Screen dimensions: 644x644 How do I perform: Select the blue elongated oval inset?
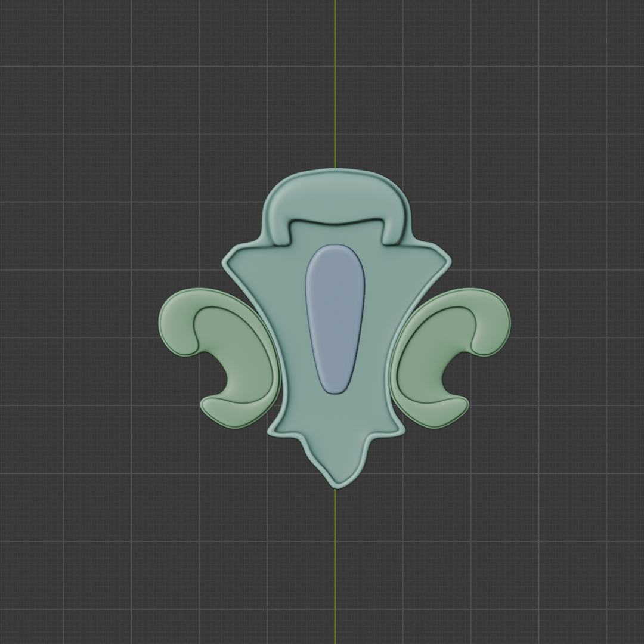click(x=335, y=319)
